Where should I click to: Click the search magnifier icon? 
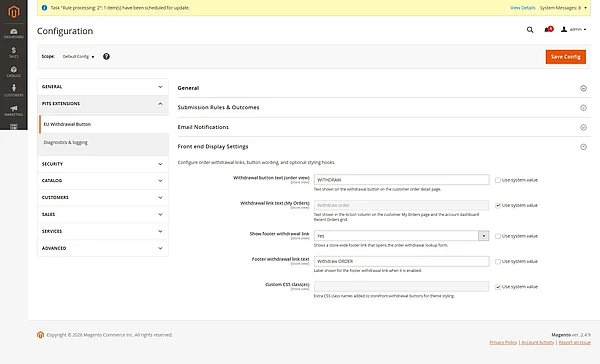(x=530, y=29)
